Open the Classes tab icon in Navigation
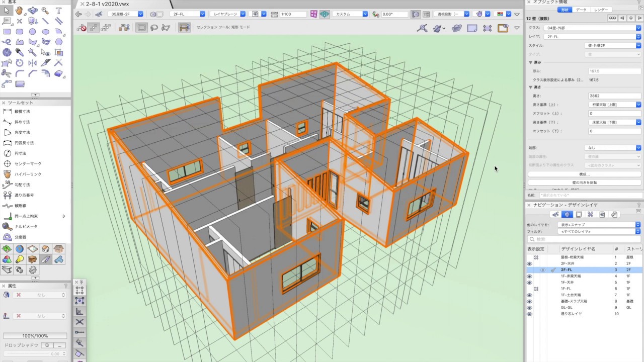This screenshot has width=644, height=362. point(556,215)
